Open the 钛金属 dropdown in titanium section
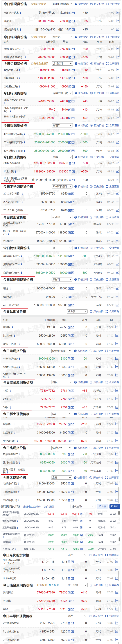 pyautogui.click(x=77, y=311)
